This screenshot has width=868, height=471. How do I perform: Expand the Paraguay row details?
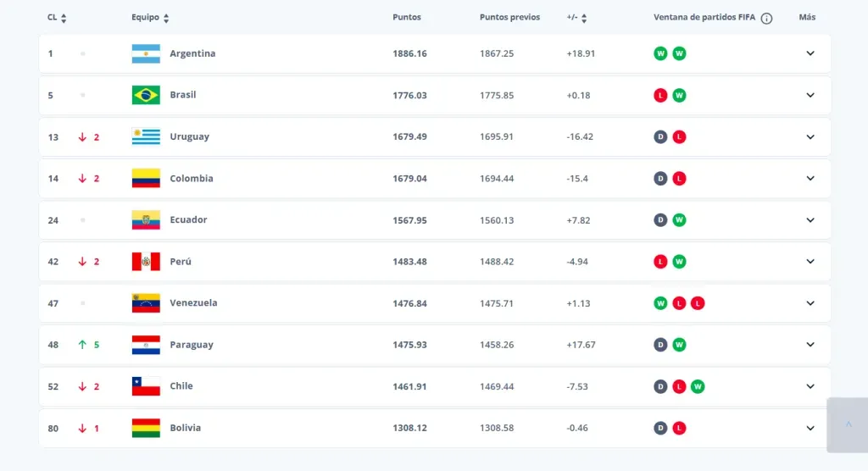810,345
